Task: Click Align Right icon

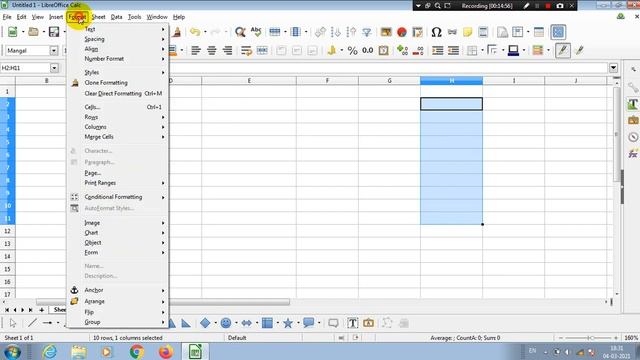Action: coord(227,50)
